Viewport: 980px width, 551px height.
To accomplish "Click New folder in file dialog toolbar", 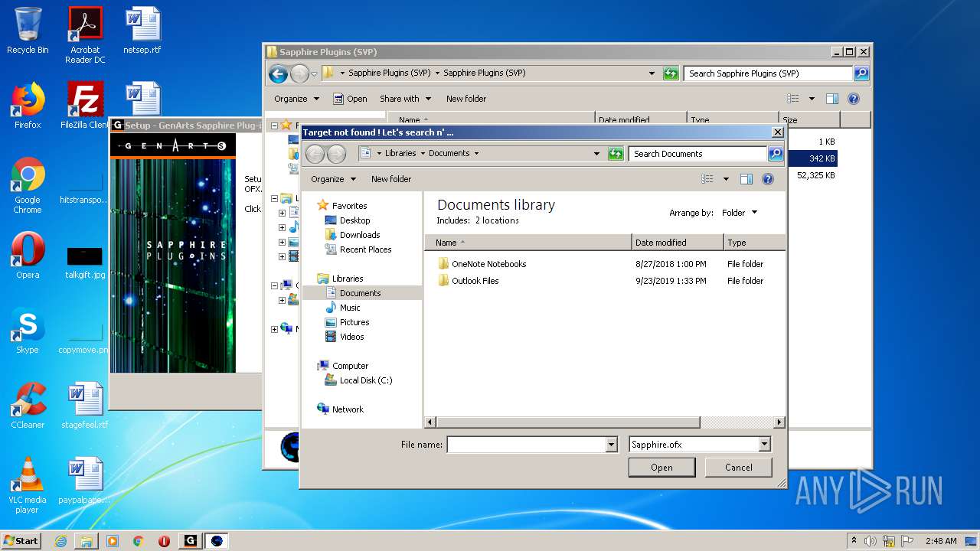I will [391, 179].
